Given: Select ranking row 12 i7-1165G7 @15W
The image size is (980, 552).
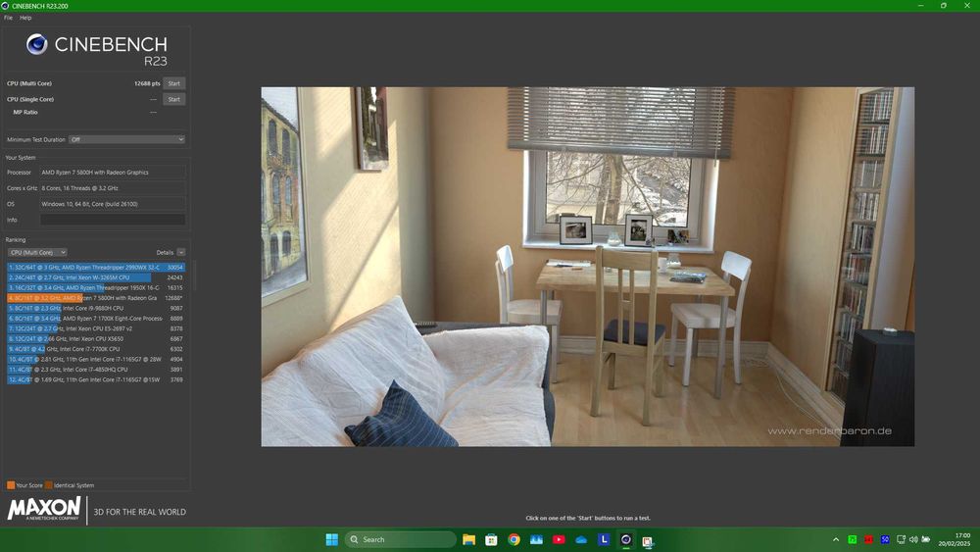Looking at the screenshot, I should coord(96,379).
